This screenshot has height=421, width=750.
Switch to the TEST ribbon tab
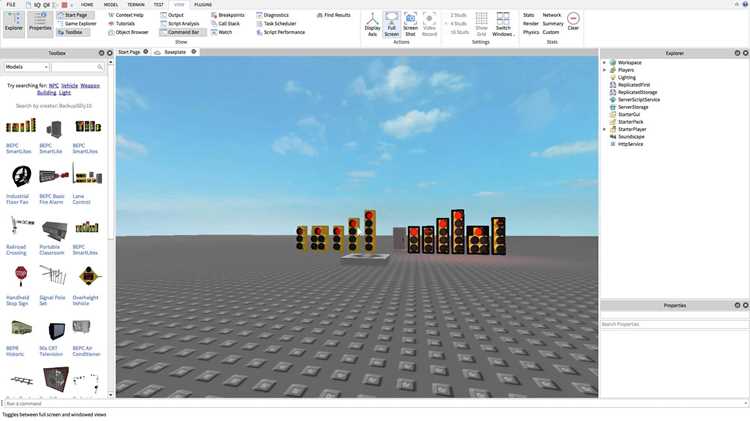pos(158,4)
